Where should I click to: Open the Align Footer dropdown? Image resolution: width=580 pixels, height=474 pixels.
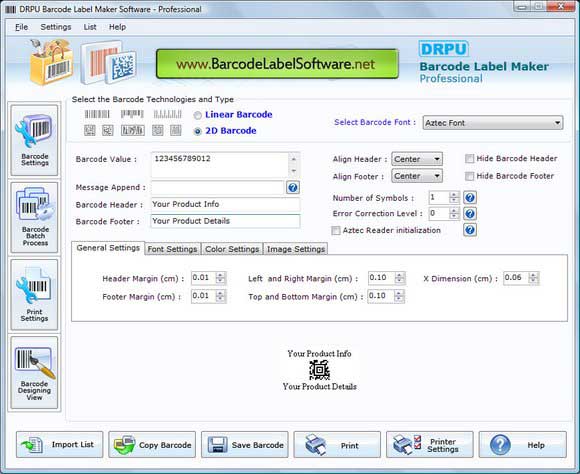[x=417, y=176]
